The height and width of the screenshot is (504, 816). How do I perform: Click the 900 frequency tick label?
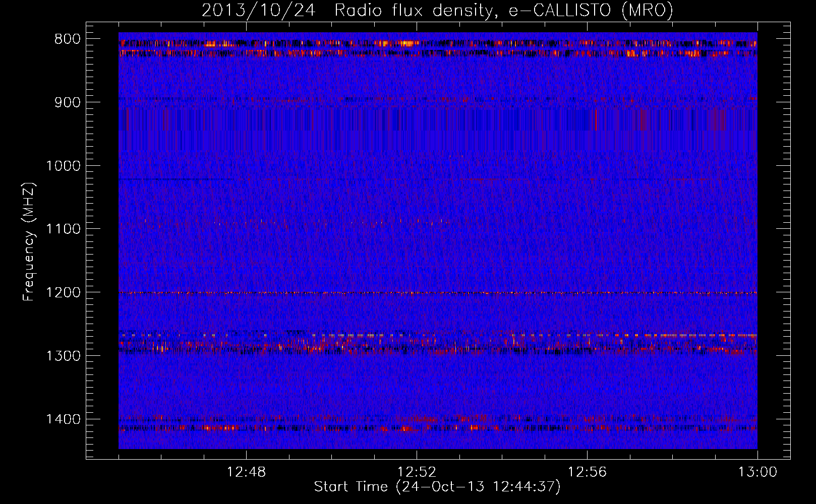click(68, 103)
